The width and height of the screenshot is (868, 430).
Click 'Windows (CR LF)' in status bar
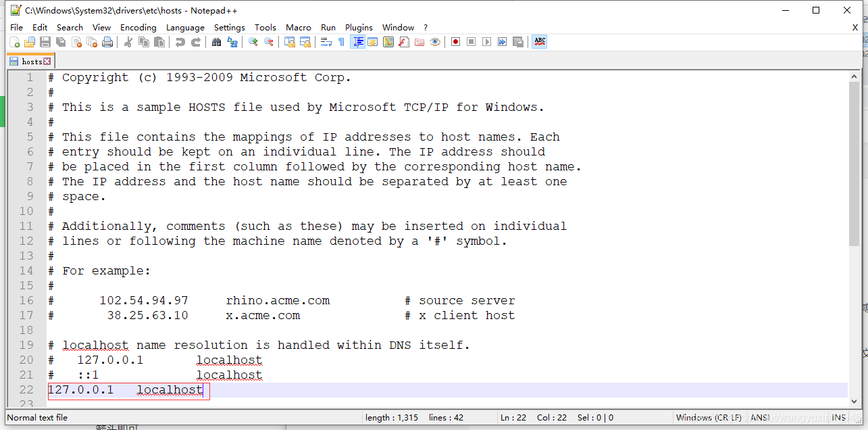point(709,417)
